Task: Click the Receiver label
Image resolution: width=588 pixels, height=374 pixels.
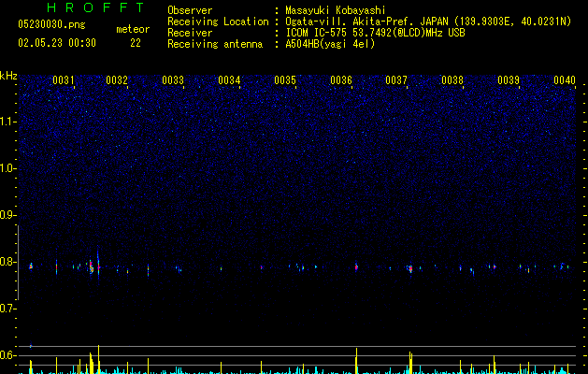Action: 190,33
